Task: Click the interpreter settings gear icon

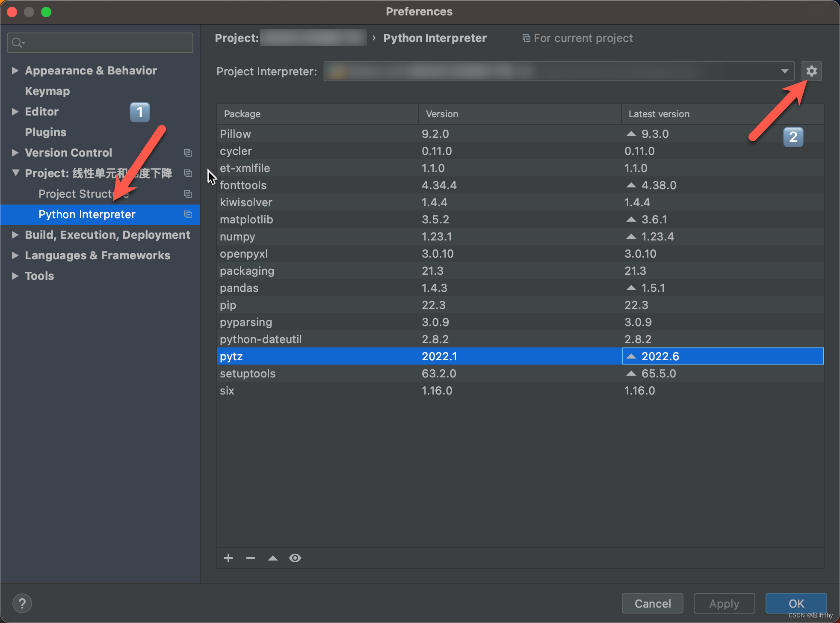Action: pyautogui.click(x=811, y=71)
